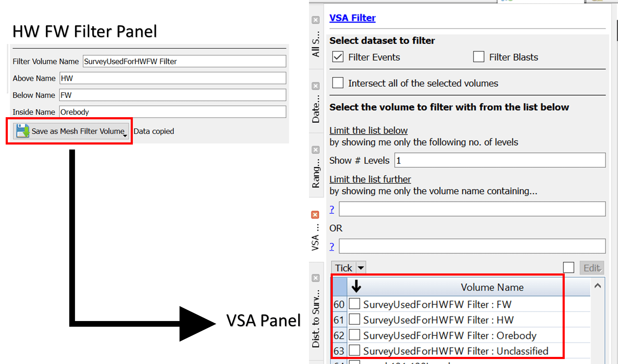Sort list using the down arrow column header

356,286
